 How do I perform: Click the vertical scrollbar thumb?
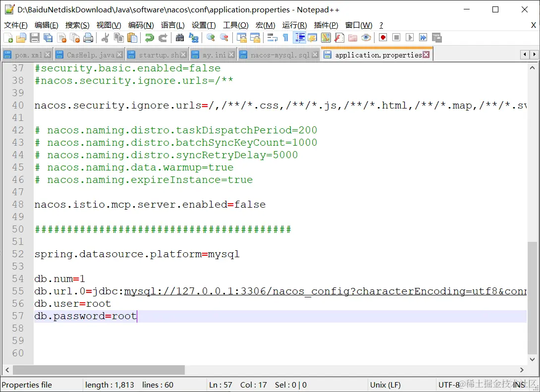(x=532, y=298)
